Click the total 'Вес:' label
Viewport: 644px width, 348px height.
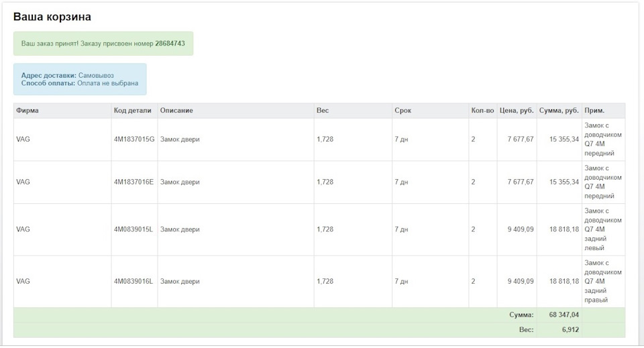[526, 330]
